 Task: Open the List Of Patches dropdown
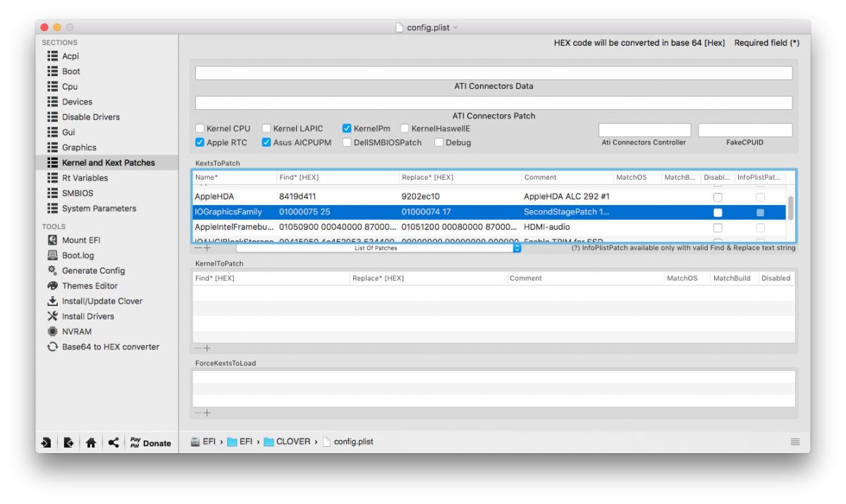(379, 248)
